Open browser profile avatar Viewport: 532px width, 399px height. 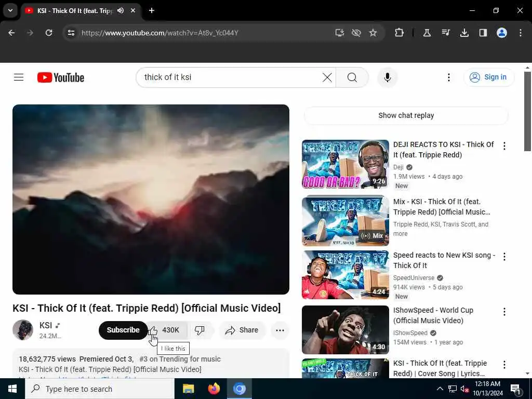coord(501,33)
